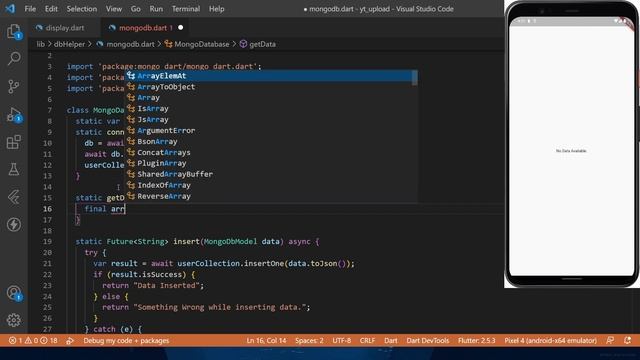The width and height of the screenshot is (640, 360).
Task: Click the Spaces: 2 indentation setting
Action: point(309,340)
